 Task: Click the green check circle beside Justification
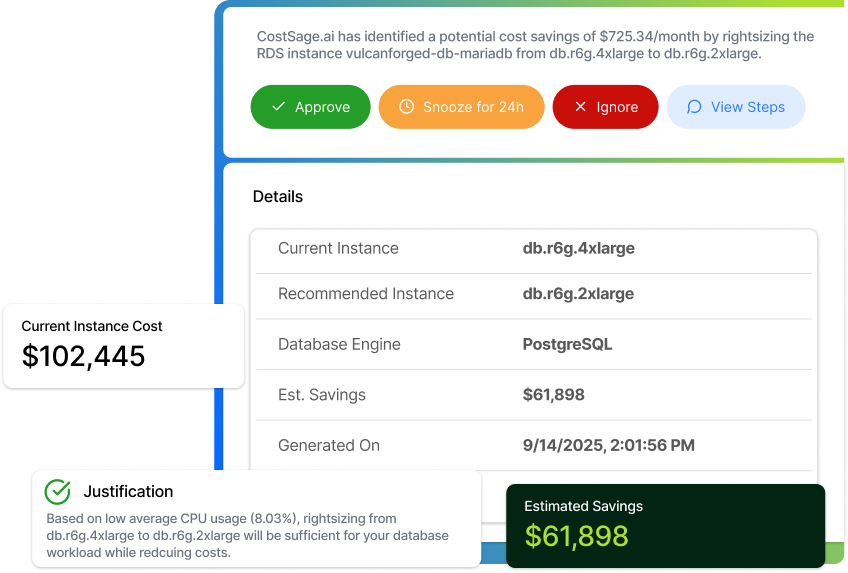tap(58, 491)
